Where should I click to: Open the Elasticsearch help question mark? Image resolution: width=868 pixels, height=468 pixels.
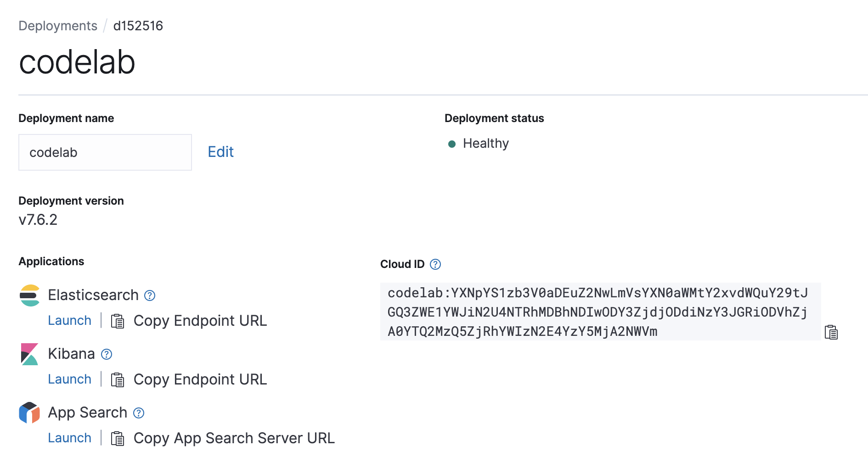[x=149, y=296]
